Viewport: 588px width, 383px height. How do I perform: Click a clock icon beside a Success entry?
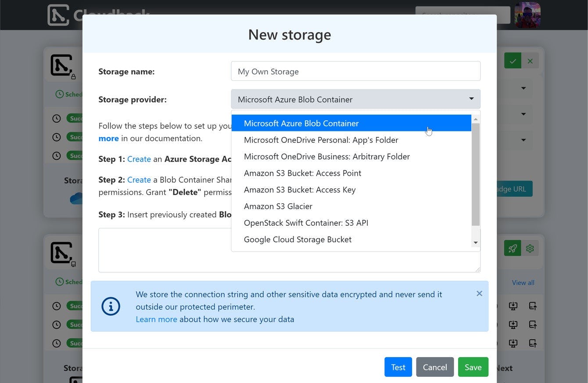pyautogui.click(x=57, y=118)
